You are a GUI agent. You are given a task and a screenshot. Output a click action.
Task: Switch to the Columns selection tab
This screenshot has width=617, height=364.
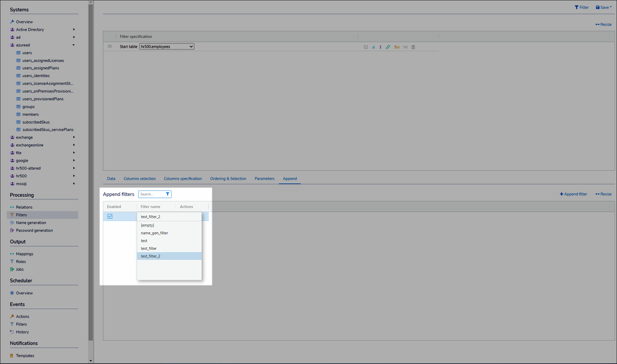coord(139,179)
